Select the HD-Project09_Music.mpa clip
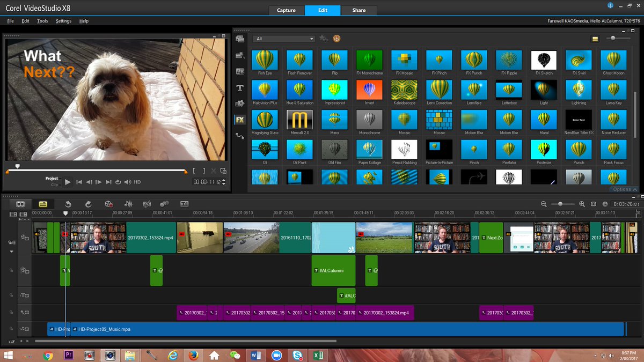Image resolution: width=644 pixels, height=362 pixels. tap(347, 329)
